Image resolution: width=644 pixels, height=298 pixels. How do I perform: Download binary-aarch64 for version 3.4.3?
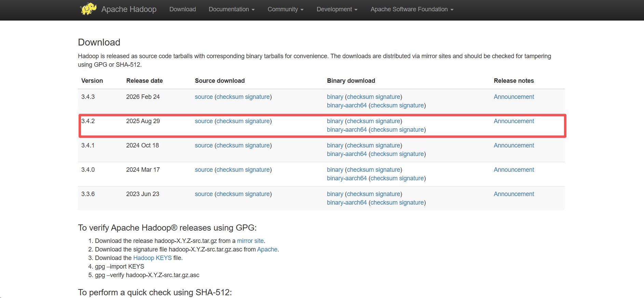pyautogui.click(x=347, y=105)
